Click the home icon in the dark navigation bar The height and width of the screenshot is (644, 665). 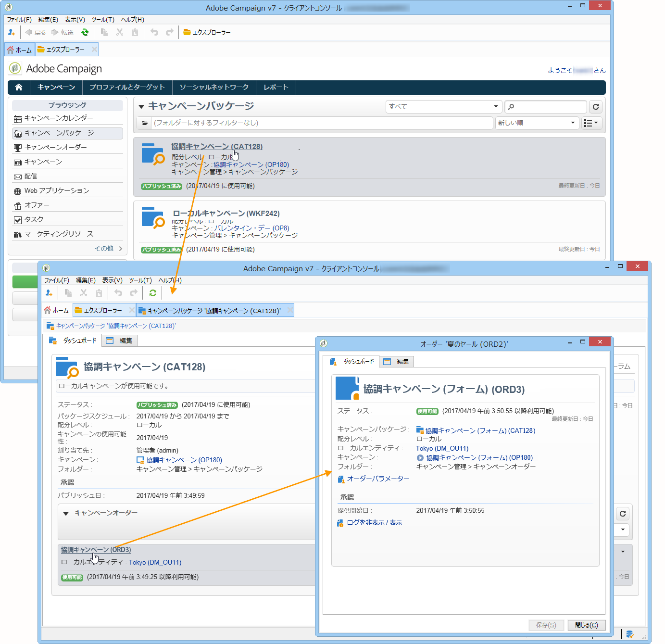point(19,87)
